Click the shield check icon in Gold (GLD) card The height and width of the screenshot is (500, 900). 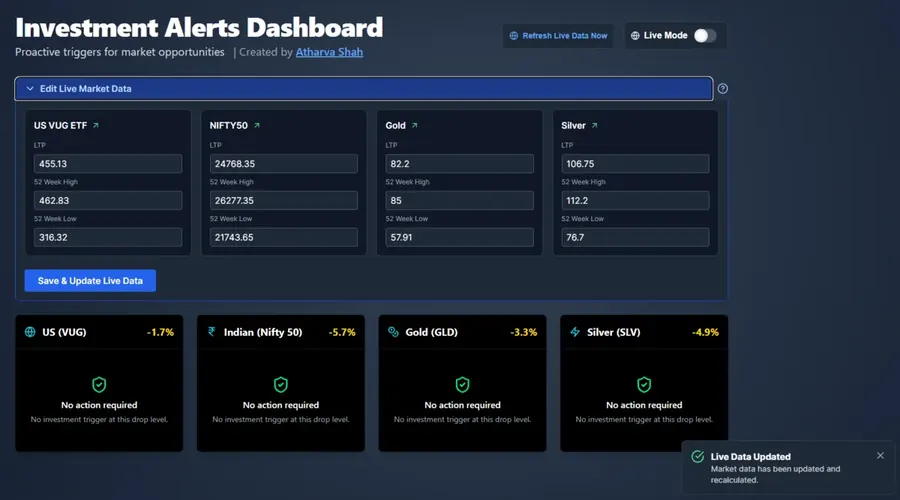click(462, 385)
